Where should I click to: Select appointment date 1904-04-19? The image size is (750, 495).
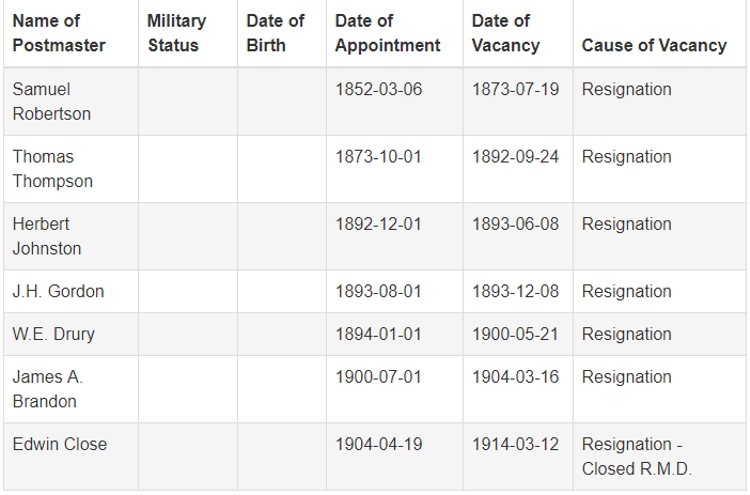pyautogui.click(x=379, y=445)
